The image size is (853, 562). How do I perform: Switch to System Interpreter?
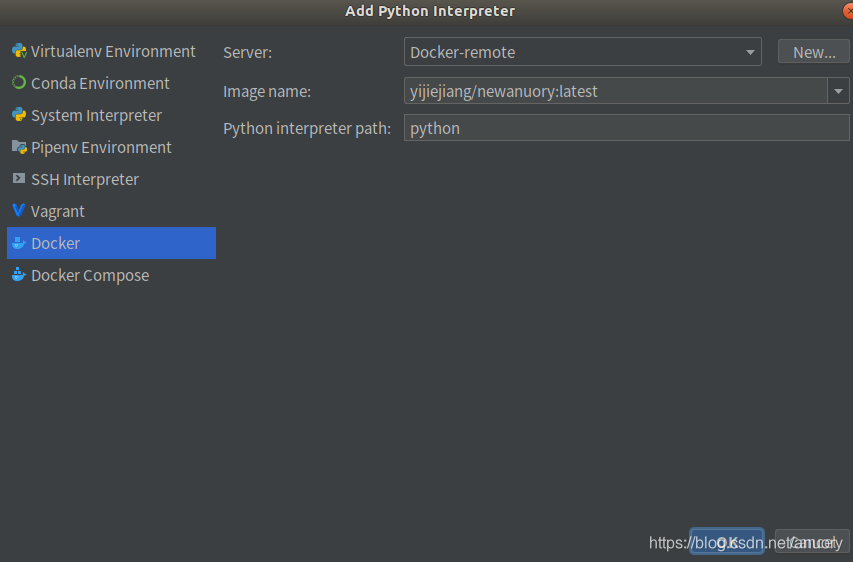tap(112, 115)
